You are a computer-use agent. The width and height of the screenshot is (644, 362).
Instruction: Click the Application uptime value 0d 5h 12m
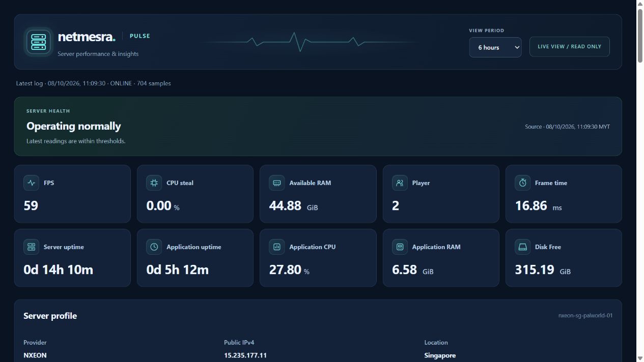(178, 269)
